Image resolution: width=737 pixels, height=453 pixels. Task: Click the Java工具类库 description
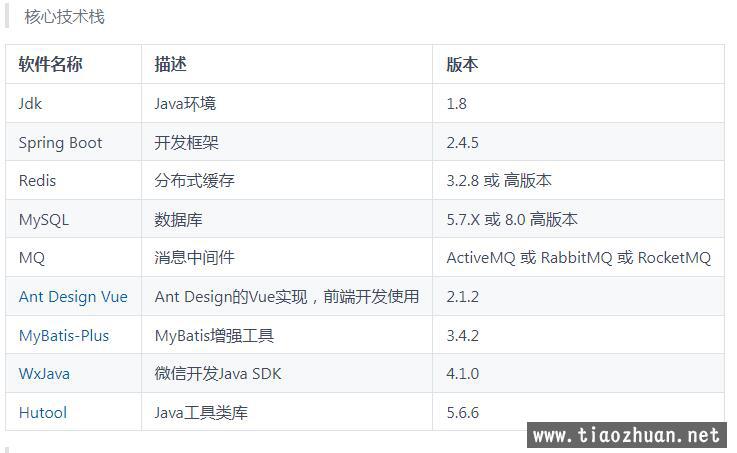[201, 413]
